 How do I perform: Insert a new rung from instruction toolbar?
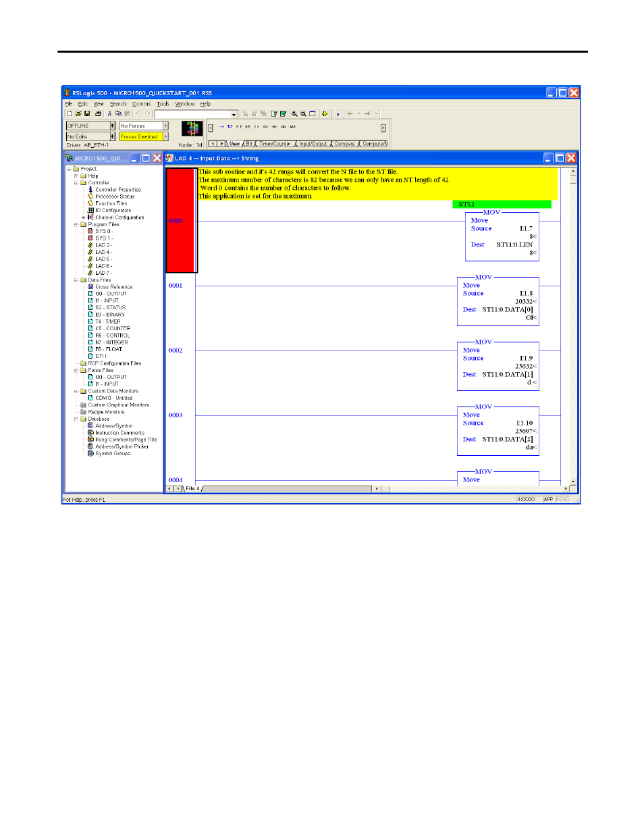tap(221, 126)
